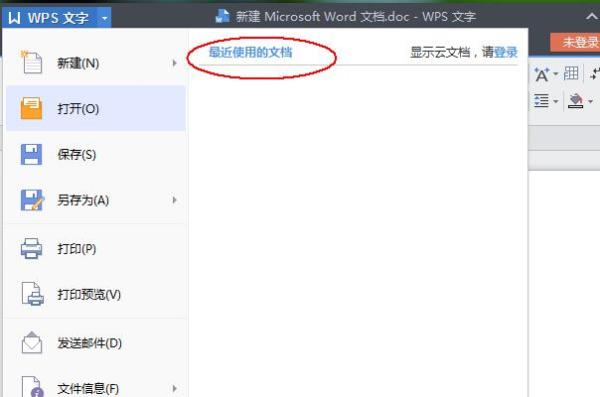The height and width of the screenshot is (397, 600).
Task: Expand the 另存为(A) submenu arrow
Action: tap(174, 200)
